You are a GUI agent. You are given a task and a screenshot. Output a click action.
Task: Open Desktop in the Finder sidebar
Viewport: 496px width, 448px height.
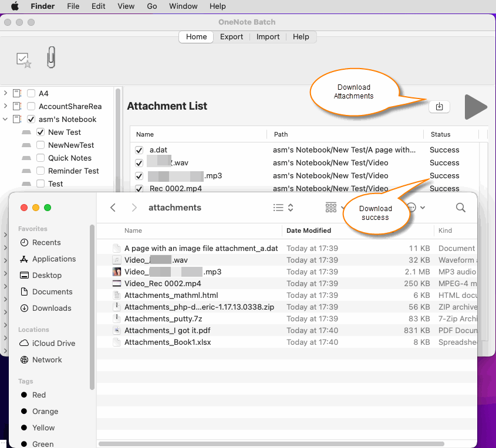[41, 275]
